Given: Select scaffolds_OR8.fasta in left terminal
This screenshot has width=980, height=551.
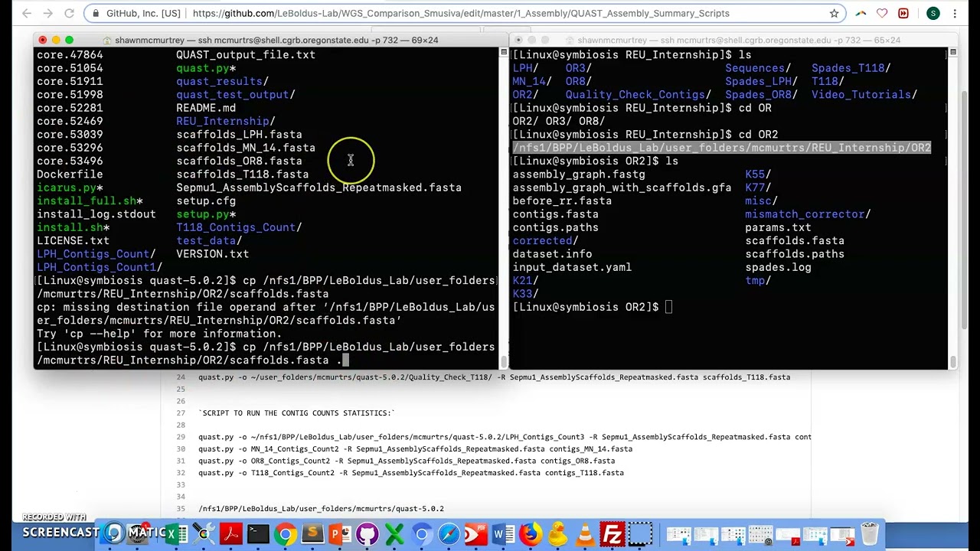Looking at the screenshot, I should [239, 161].
